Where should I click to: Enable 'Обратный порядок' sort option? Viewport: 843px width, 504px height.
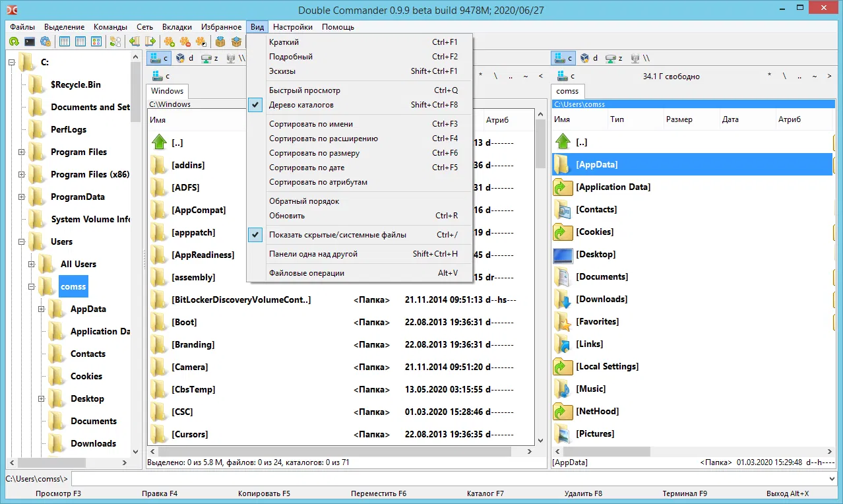360,201
